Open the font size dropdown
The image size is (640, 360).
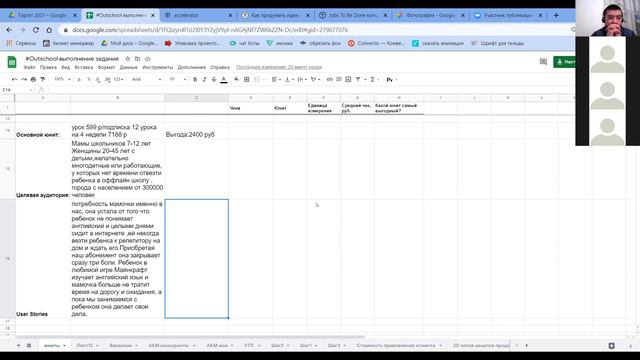178,79
